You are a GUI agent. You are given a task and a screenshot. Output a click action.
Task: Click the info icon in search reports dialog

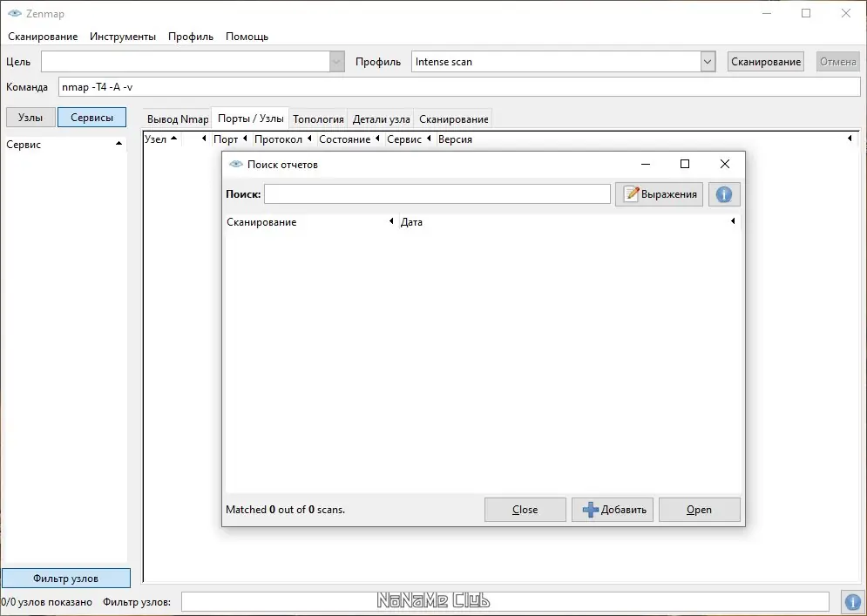[x=724, y=194]
